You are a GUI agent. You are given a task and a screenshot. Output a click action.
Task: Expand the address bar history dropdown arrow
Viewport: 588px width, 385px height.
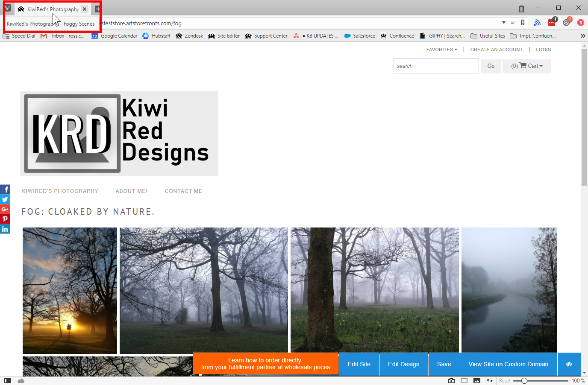[504, 23]
